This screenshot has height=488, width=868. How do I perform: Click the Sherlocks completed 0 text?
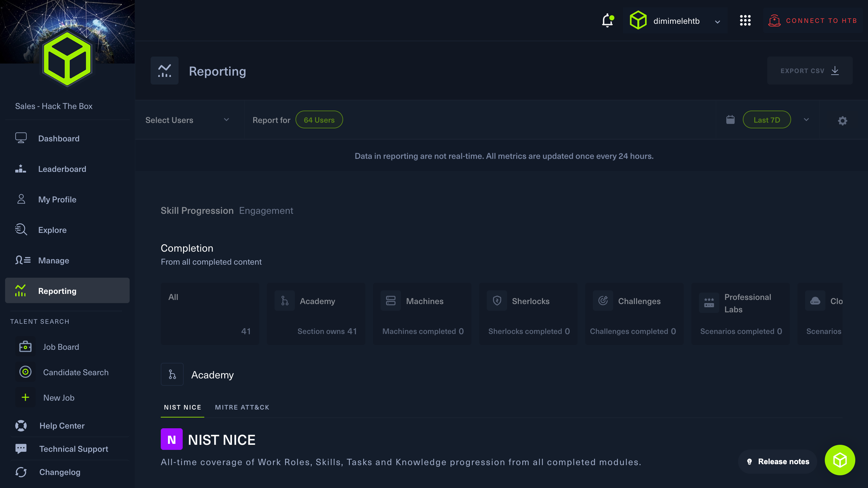tap(529, 331)
